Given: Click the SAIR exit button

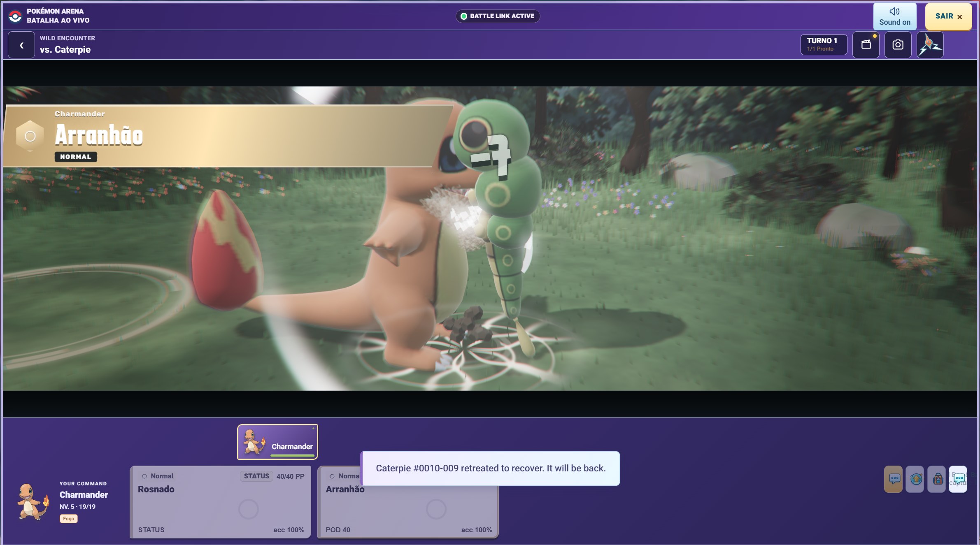Looking at the screenshot, I should [x=948, y=16].
